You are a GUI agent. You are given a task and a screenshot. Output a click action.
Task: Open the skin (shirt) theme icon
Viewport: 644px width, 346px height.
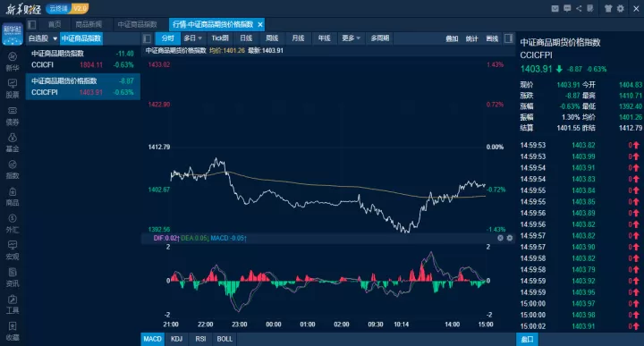tap(608, 8)
